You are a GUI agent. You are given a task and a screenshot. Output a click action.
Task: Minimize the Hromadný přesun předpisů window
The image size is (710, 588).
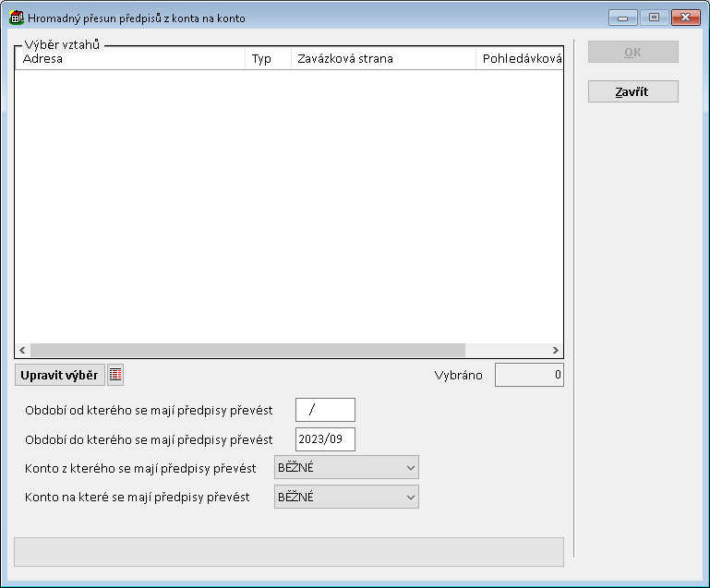tap(623, 18)
